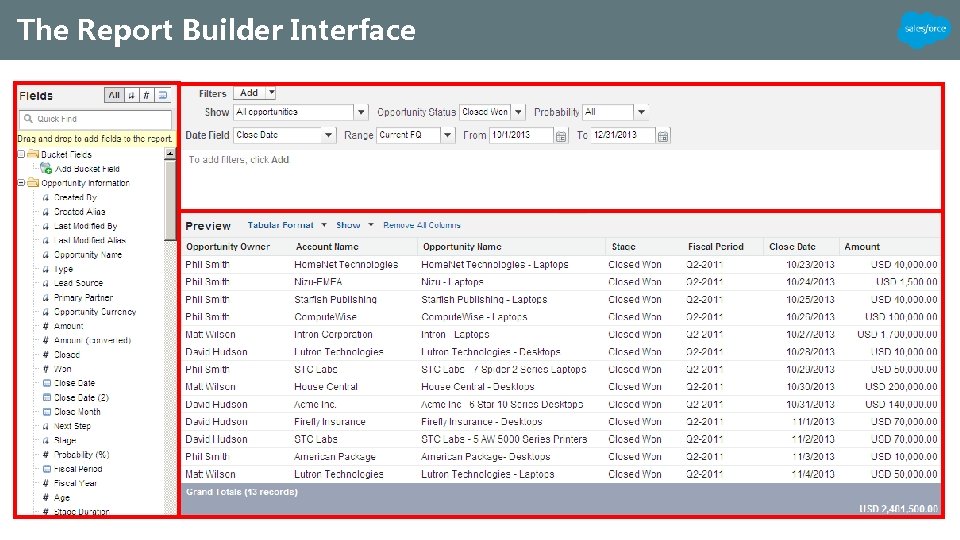Click the House Central - Desktops cell
Image resolution: width=960 pixels, height=540 pixels.
(478, 387)
